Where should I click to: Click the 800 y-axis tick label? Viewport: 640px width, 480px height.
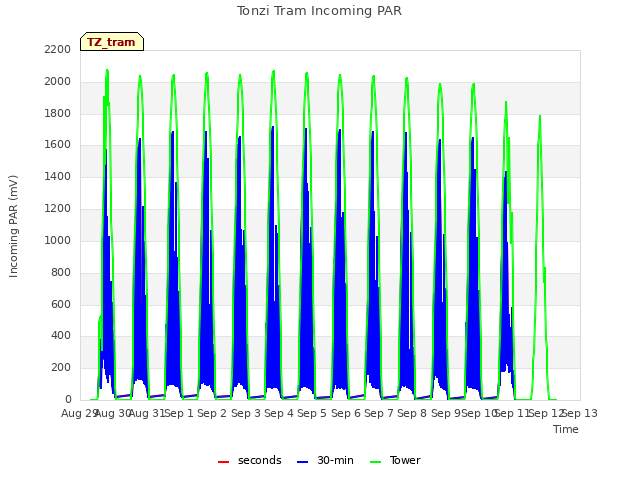pos(61,272)
